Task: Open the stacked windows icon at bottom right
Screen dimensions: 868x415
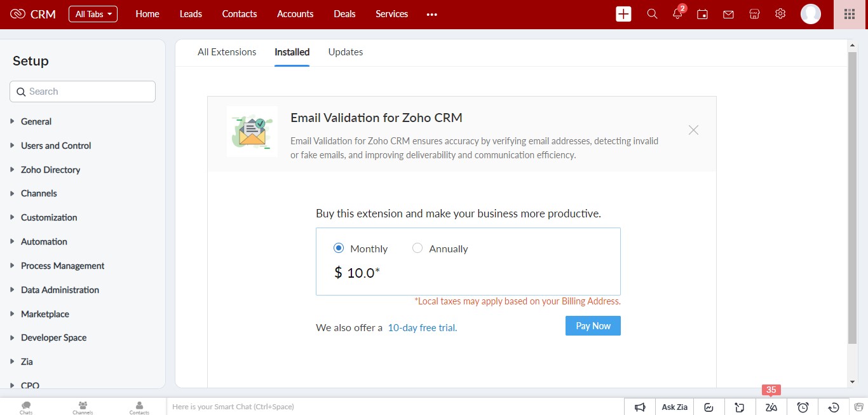Action: click(859, 407)
